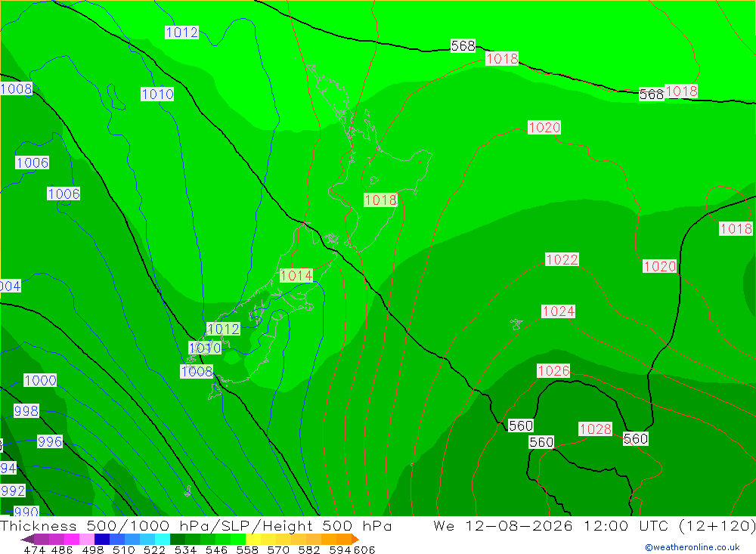Click the orange right arrow of the legend
The height and width of the screenshot is (554, 756).
click(x=355, y=539)
